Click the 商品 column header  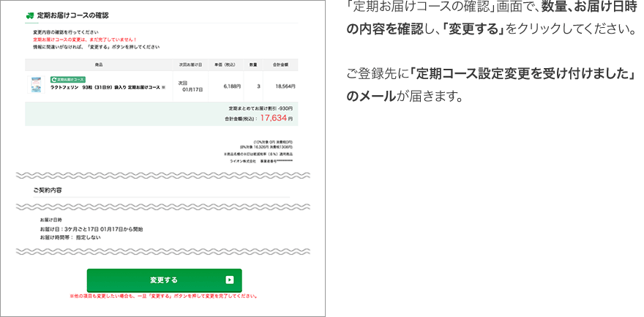pos(99,65)
